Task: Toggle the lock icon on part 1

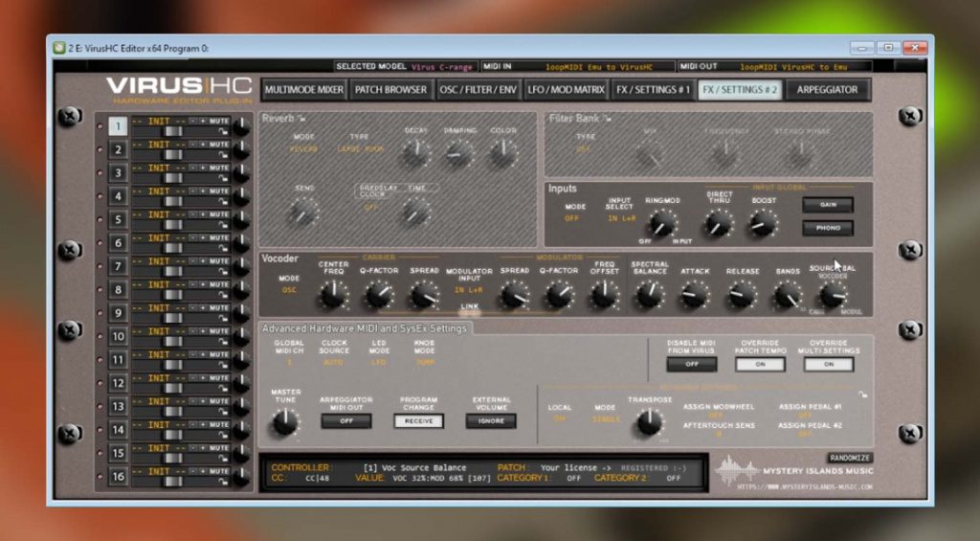Action: (223, 131)
